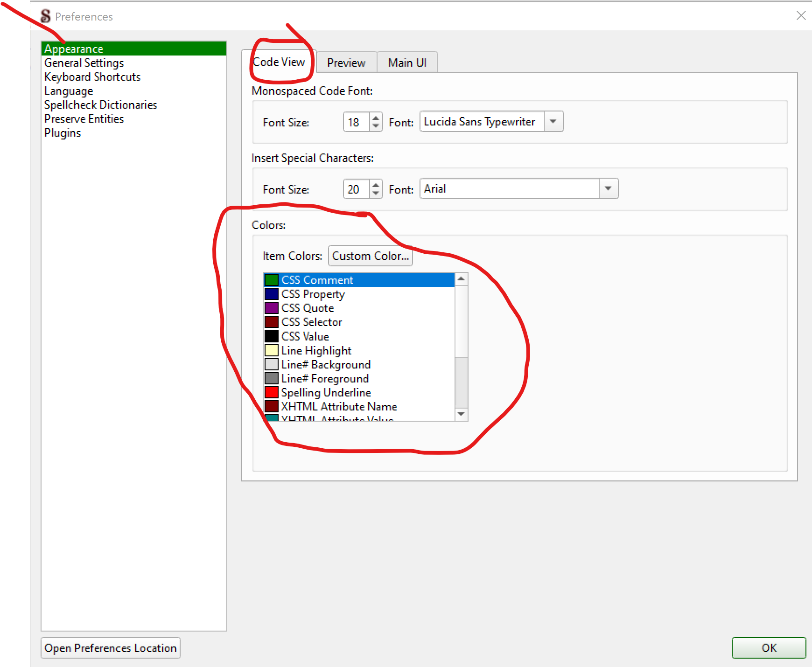Confirm preferences with the OK button

pos(769,648)
